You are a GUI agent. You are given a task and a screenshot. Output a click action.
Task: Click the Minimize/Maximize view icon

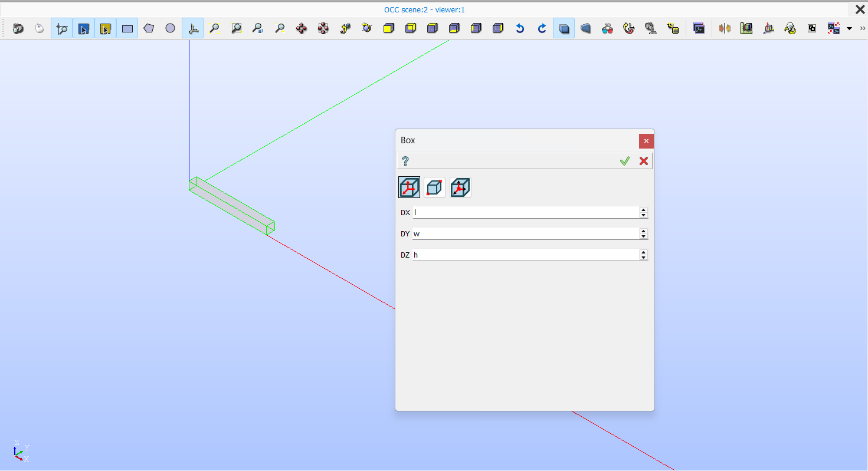pyautogui.click(x=812, y=28)
